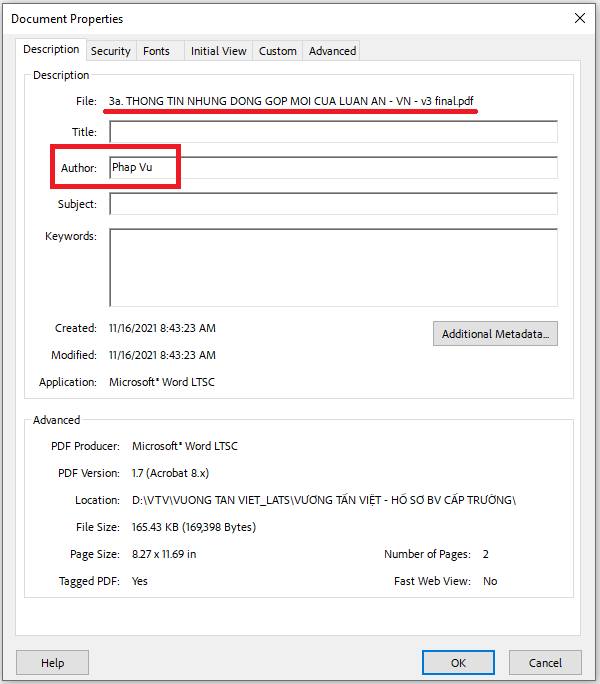Click inside the Title input field
Viewport: 600px width, 684px height.
coord(333,132)
